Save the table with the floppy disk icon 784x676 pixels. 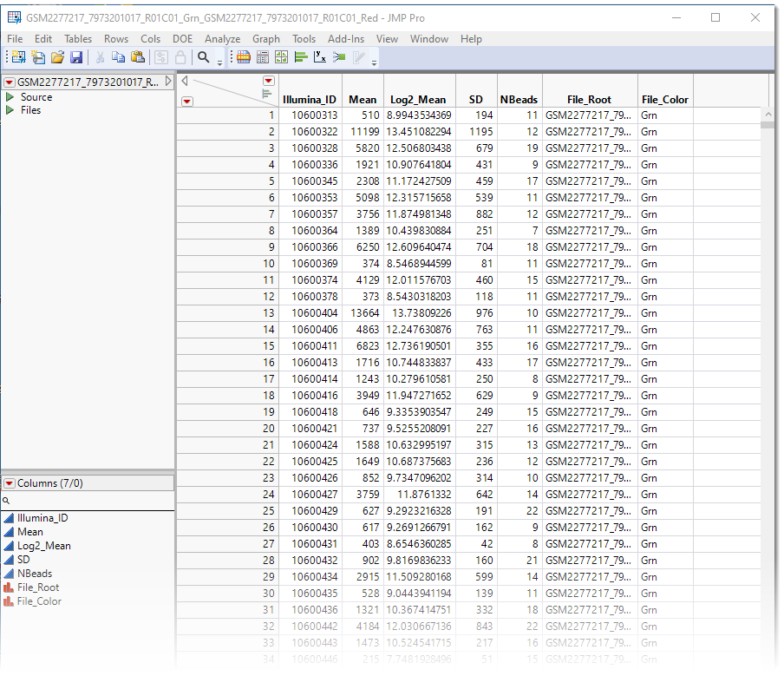(x=76, y=57)
